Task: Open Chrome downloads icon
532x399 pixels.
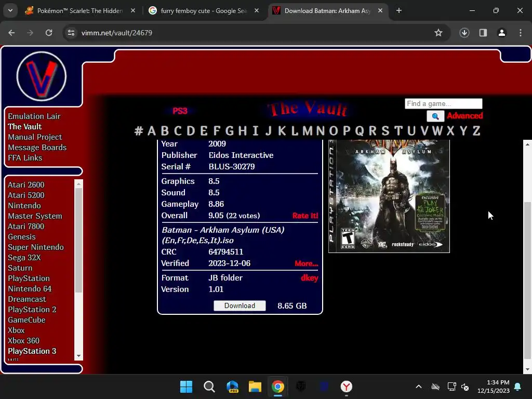Action: 464,33
